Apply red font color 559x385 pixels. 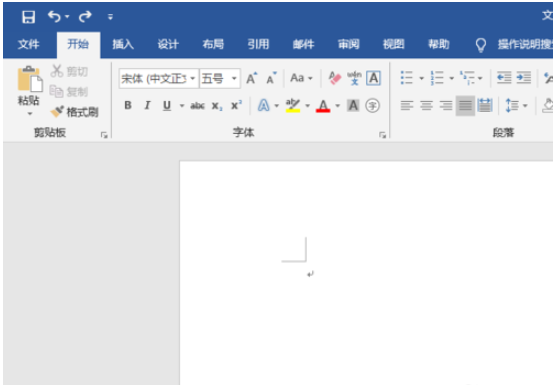click(x=323, y=106)
